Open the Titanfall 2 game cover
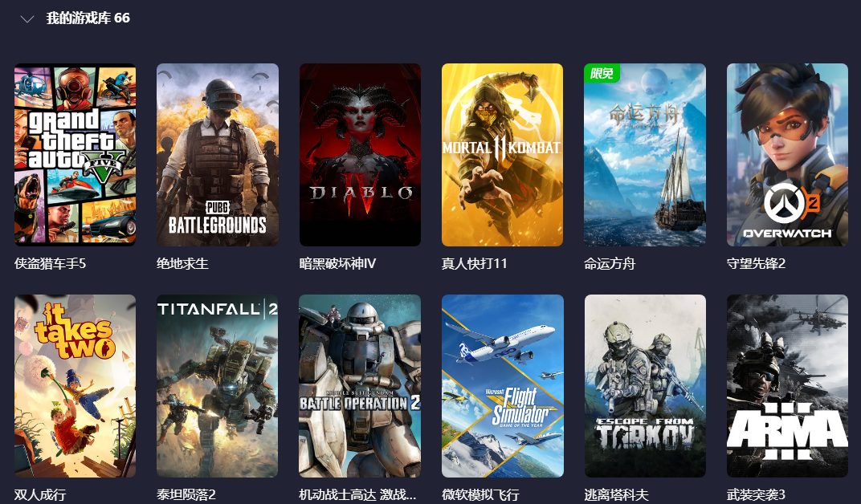Screen dimensions: 861x504 point(218,385)
